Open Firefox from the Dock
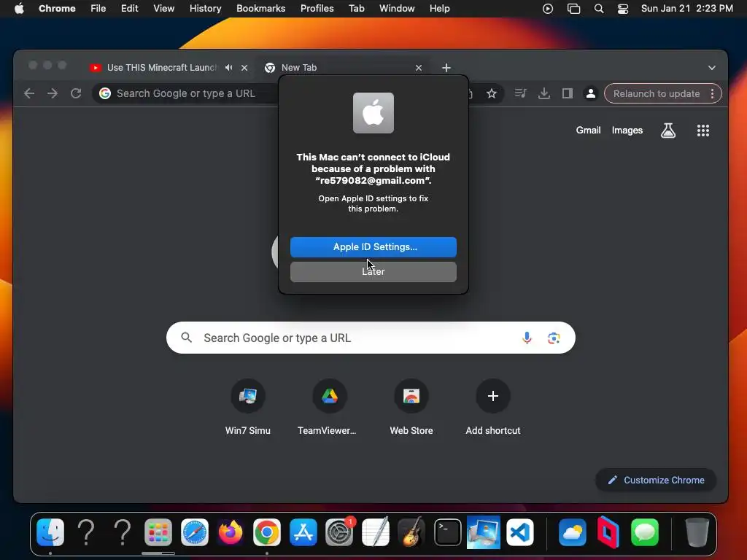The image size is (747, 560). point(231,532)
